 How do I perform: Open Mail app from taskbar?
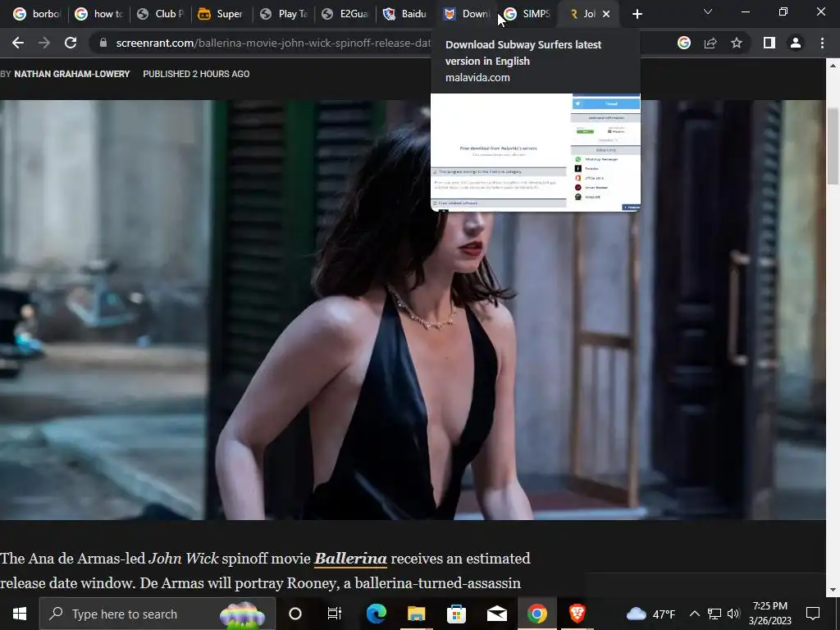coord(496,614)
